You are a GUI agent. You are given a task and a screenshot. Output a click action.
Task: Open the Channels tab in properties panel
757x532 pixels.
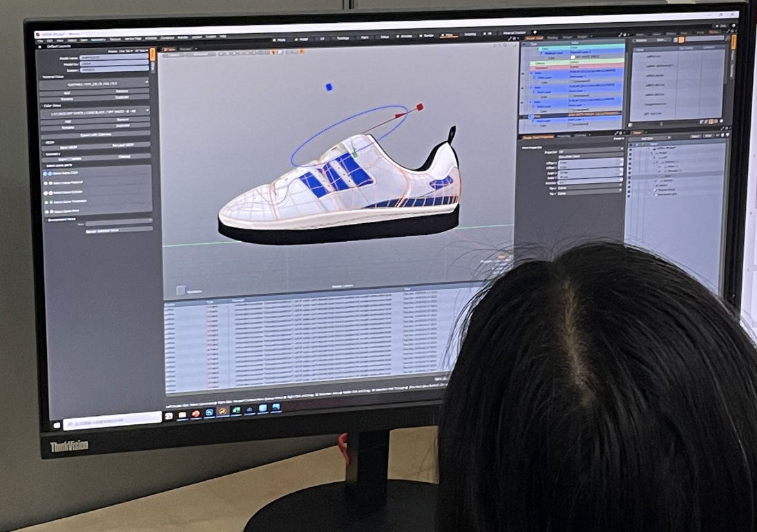tap(580, 135)
